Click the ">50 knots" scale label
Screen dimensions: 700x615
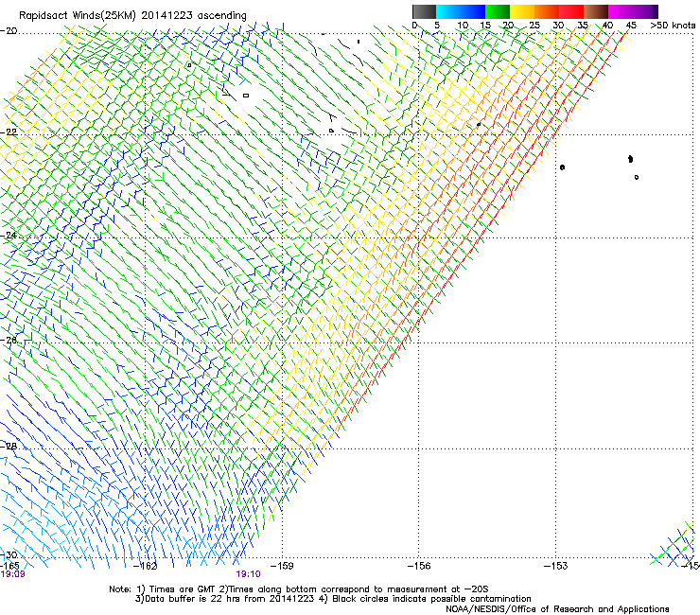point(674,26)
